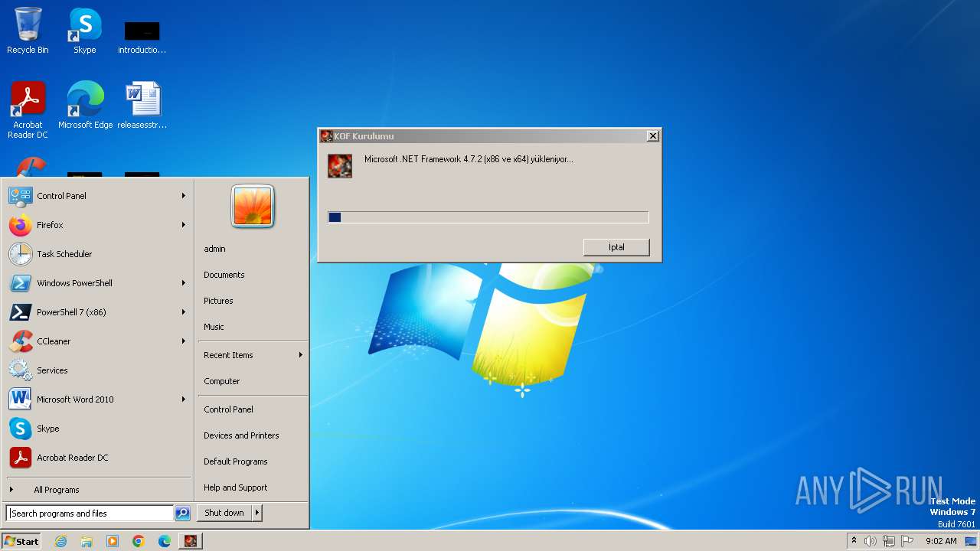Open Internet Explorer from the taskbar
The image size is (980, 551).
(60, 541)
